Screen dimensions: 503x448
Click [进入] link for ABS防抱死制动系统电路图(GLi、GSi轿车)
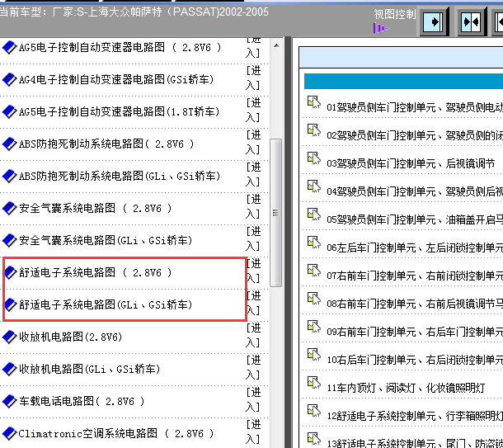pyautogui.click(x=253, y=174)
